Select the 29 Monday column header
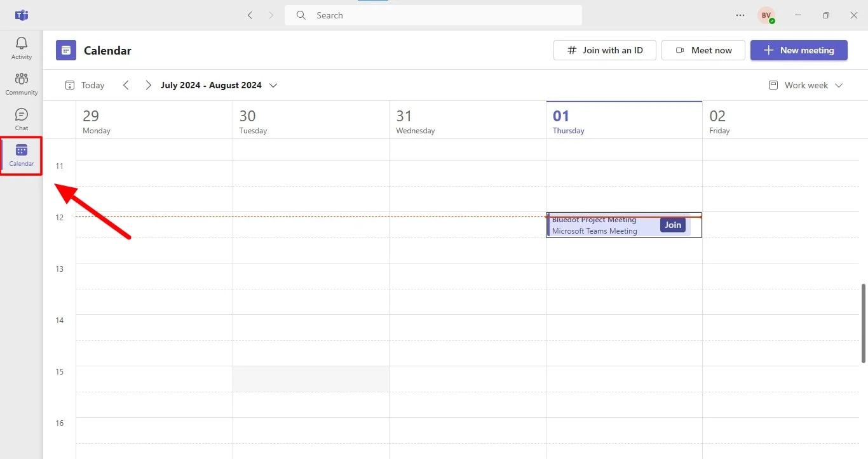The width and height of the screenshot is (868, 459). 154,121
